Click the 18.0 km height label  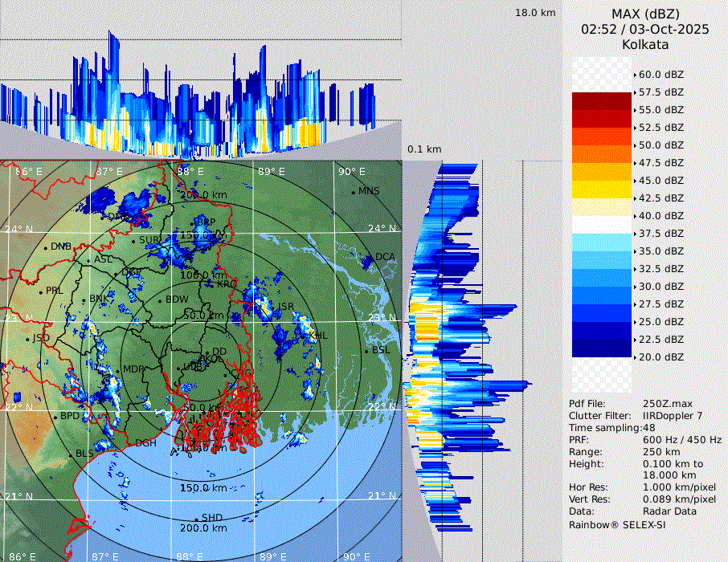pos(535,13)
